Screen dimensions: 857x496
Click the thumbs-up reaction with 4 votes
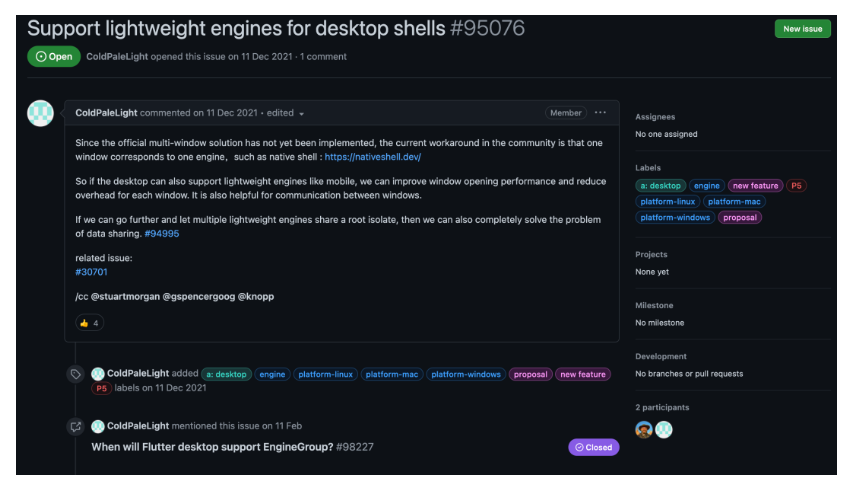point(89,323)
